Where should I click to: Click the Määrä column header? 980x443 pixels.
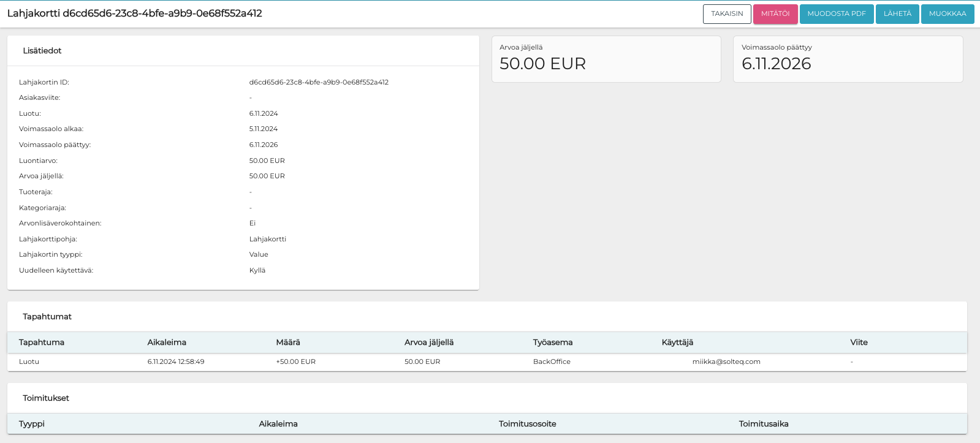click(x=288, y=343)
